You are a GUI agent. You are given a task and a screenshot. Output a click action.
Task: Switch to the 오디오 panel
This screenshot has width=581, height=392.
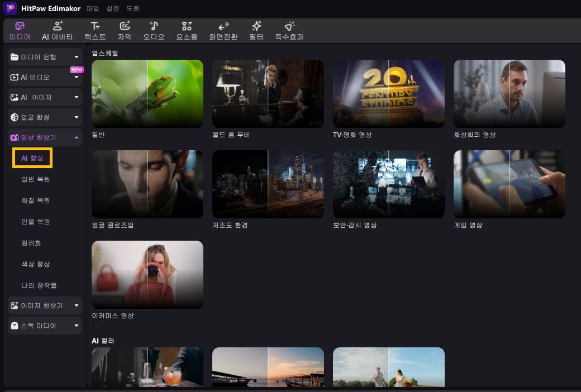click(154, 31)
